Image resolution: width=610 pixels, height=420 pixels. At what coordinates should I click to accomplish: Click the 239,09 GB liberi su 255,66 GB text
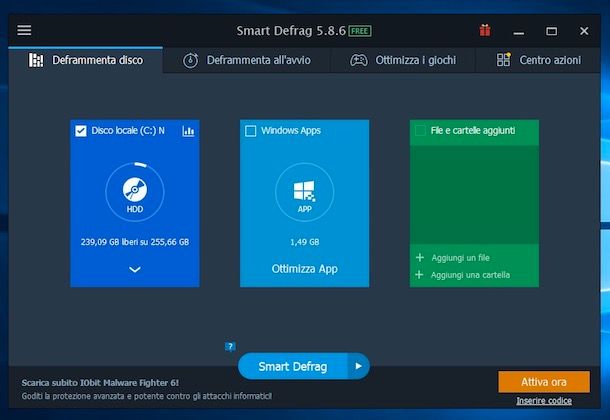click(x=135, y=242)
